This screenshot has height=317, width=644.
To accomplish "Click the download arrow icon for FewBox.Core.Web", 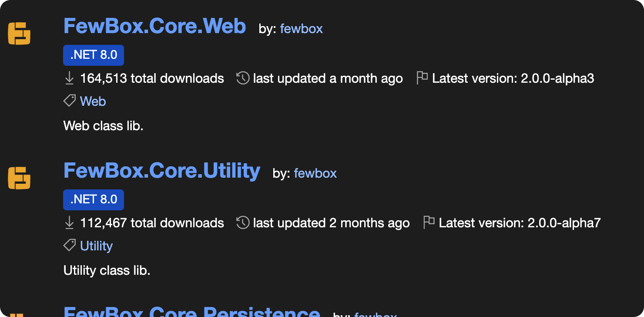I will [69, 78].
